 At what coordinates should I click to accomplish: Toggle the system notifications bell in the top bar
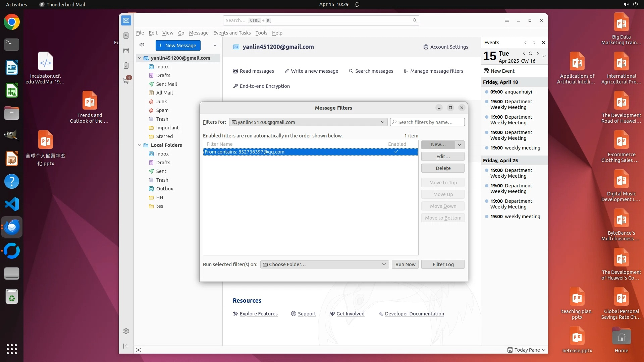357,4
